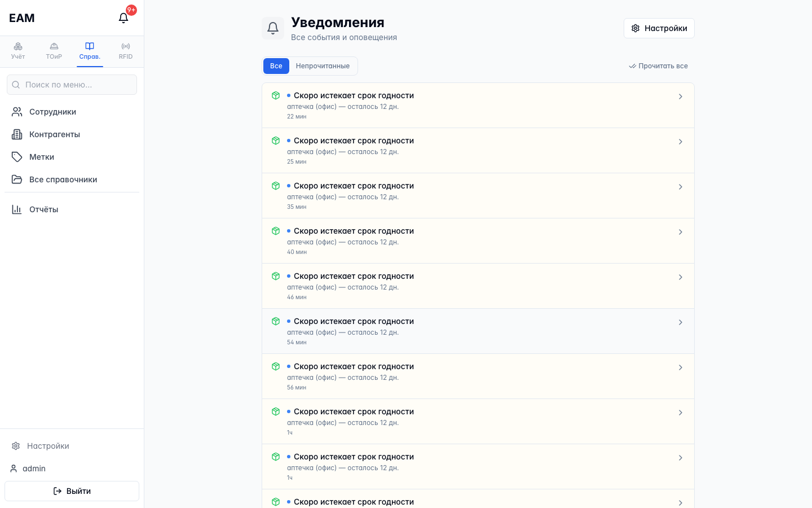Click package icon on the 54 мин notification
This screenshot has height=508, width=812.
coord(276,321)
